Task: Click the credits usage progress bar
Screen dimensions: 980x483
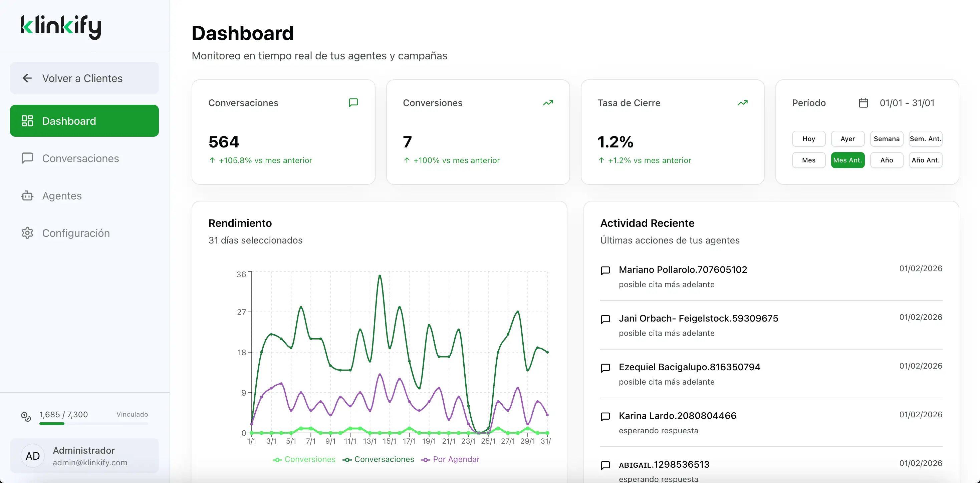Action: (93, 424)
